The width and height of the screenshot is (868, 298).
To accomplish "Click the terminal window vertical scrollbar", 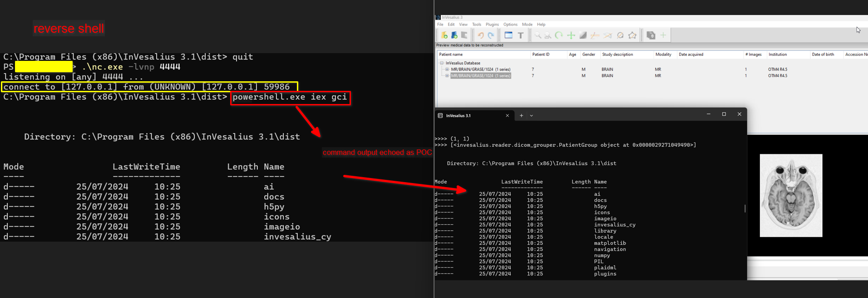I will (745, 209).
